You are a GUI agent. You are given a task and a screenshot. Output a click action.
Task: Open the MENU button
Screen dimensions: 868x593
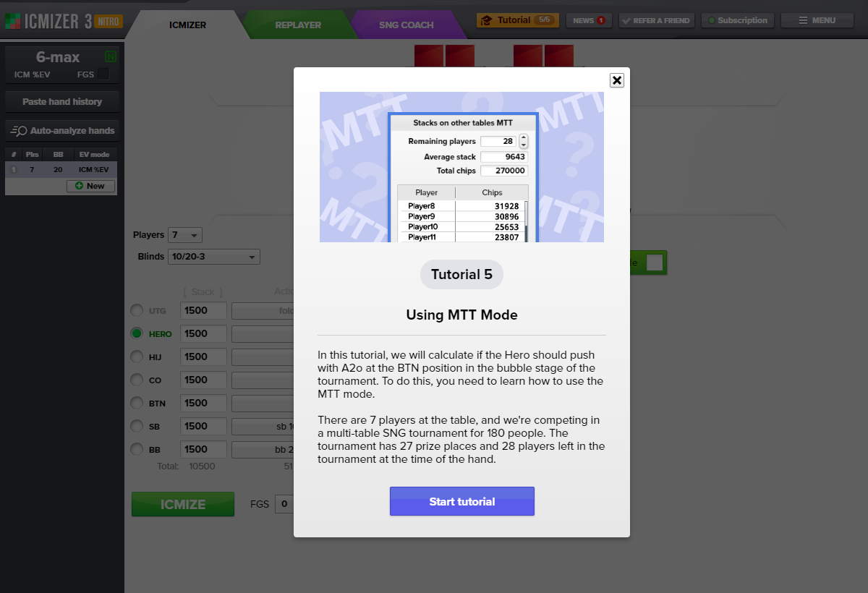pyautogui.click(x=817, y=20)
